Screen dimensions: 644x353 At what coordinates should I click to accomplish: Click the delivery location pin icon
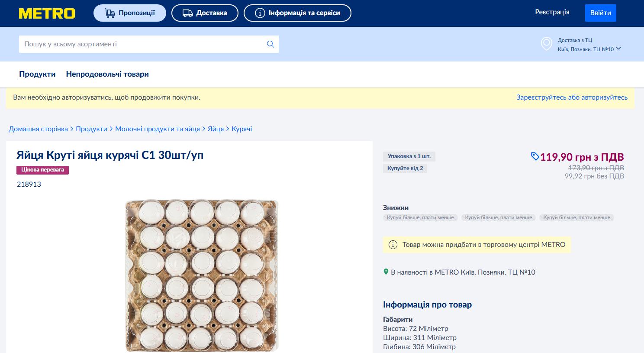tap(547, 44)
